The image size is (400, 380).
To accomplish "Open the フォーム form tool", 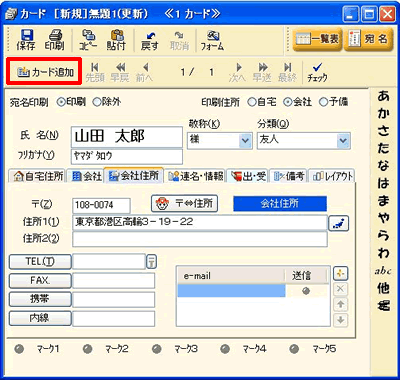I will pyautogui.click(x=212, y=40).
